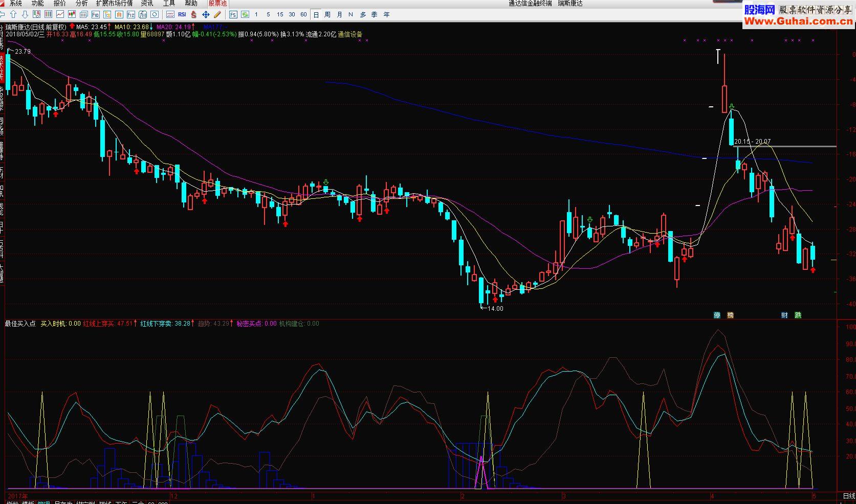Click the 14.00 low price label
The image size is (856, 504).
(495, 308)
